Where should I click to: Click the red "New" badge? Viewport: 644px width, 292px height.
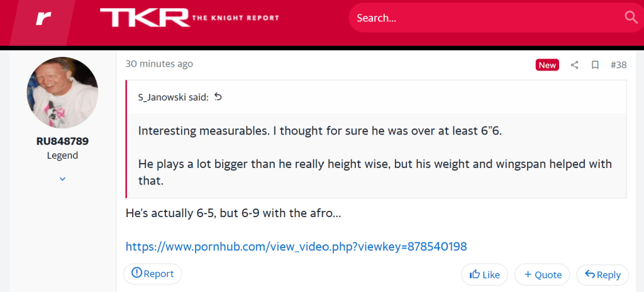547,65
